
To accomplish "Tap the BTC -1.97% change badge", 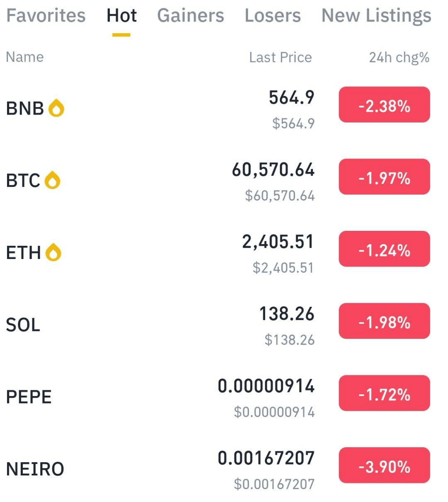I will point(385,177).
